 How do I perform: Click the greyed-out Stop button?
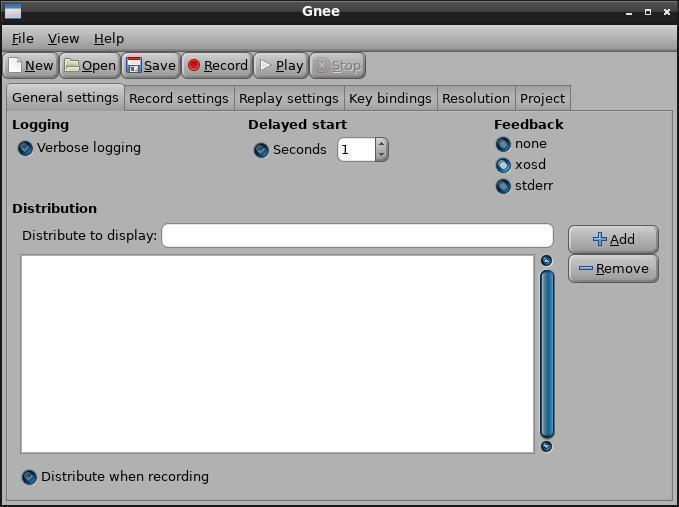tap(338, 66)
